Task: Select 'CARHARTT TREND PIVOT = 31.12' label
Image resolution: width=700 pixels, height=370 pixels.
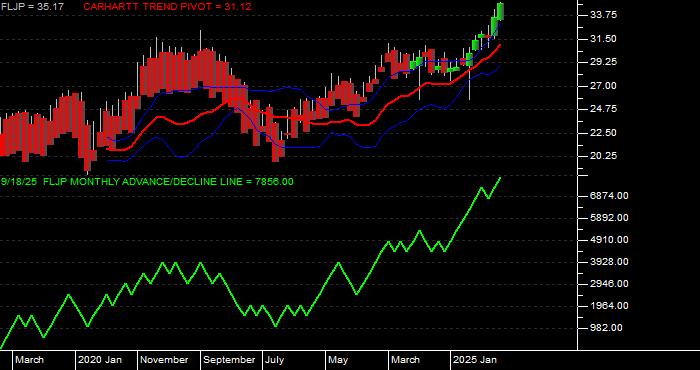Action: tap(167, 7)
